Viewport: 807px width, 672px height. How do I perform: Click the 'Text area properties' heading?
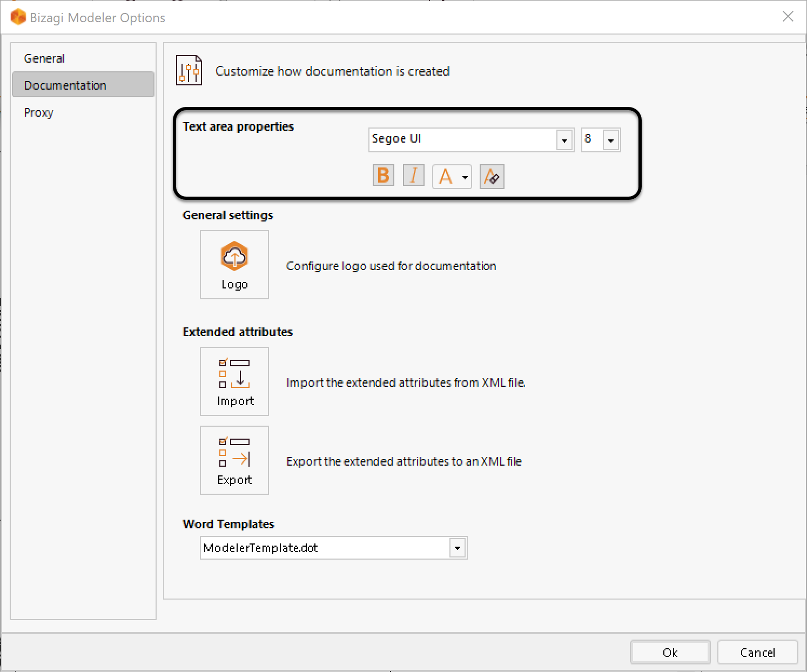tap(238, 127)
